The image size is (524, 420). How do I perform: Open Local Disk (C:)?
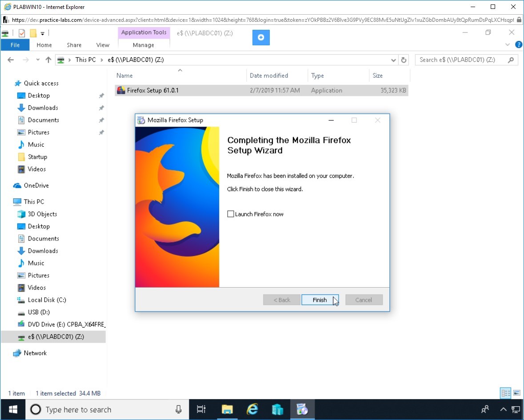(47, 300)
